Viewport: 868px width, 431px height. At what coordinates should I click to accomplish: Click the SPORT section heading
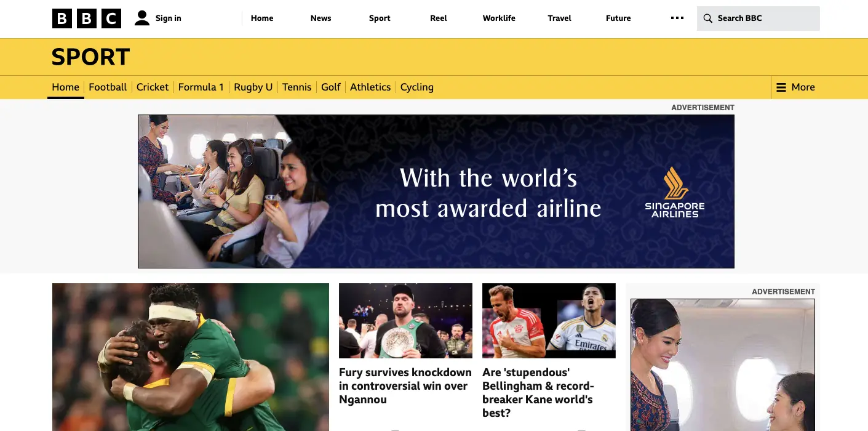point(90,57)
